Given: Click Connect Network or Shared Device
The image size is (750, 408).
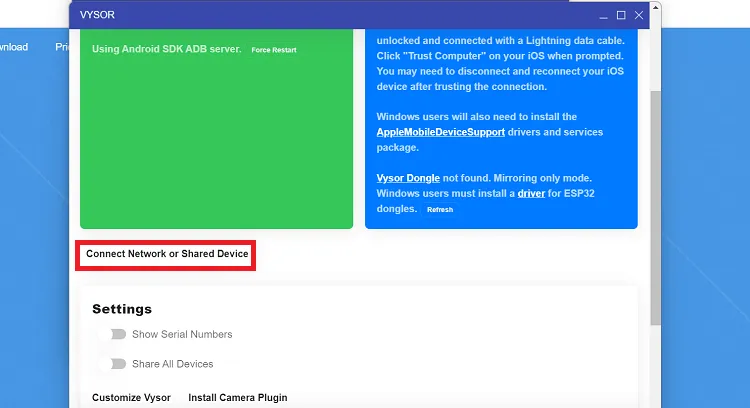Looking at the screenshot, I should tap(167, 254).
